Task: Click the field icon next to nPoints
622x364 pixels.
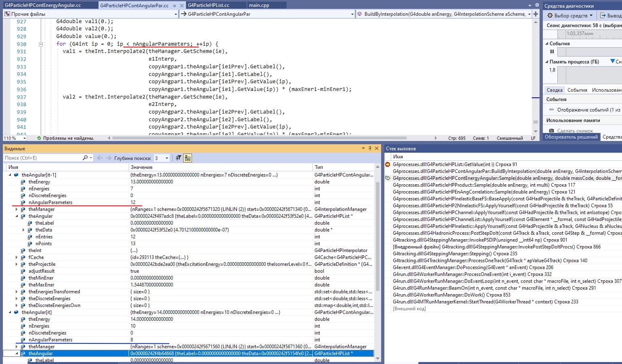Action: click(30, 244)
